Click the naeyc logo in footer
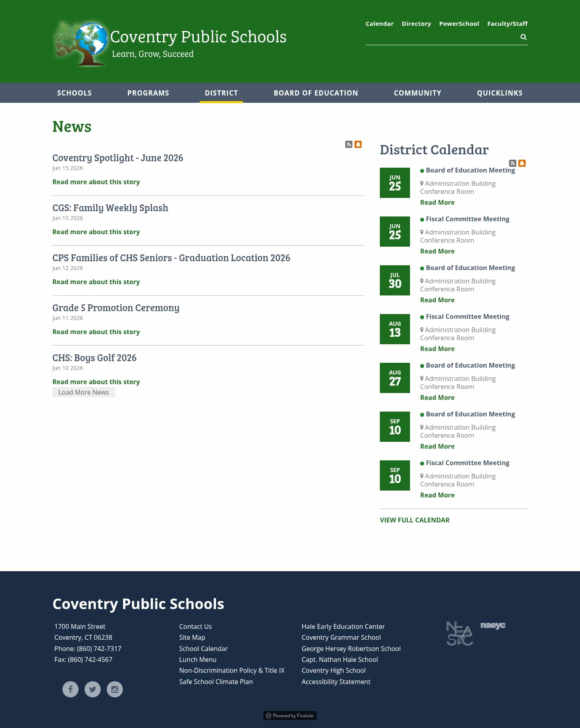 click(493, 626)
